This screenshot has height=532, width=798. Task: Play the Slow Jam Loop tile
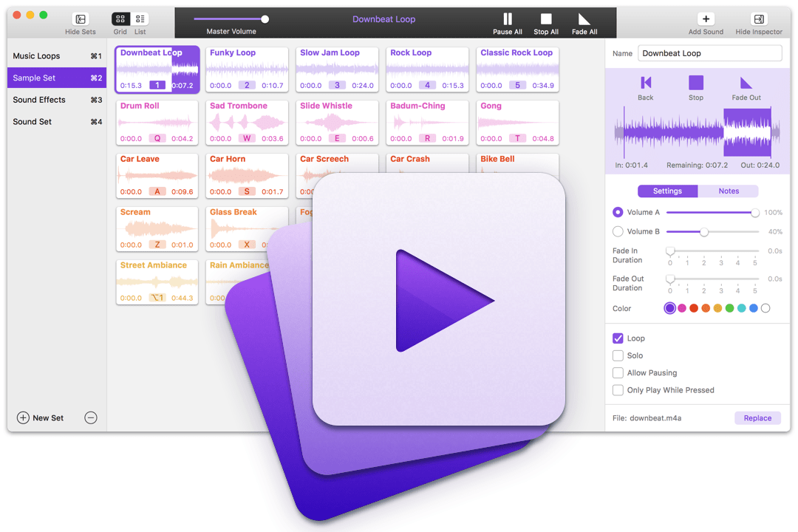(337, 69)
